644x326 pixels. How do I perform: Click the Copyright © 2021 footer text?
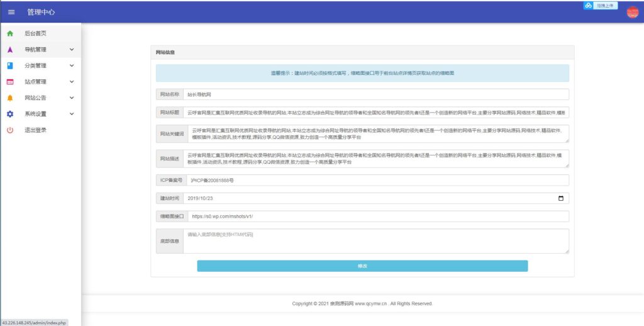pyautogui.click(x=362, y=304)
